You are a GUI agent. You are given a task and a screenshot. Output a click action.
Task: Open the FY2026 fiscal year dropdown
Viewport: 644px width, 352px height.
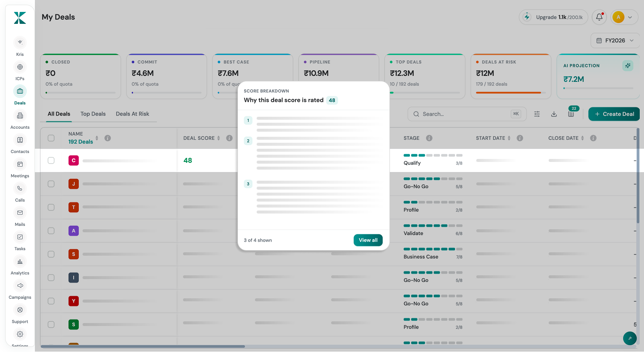tap(615, 40)
